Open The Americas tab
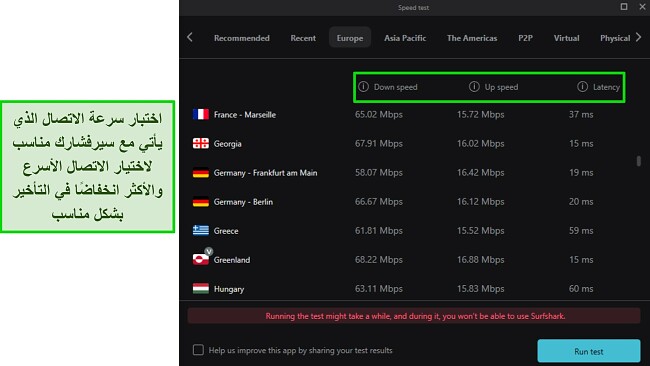 pos(472,38)
